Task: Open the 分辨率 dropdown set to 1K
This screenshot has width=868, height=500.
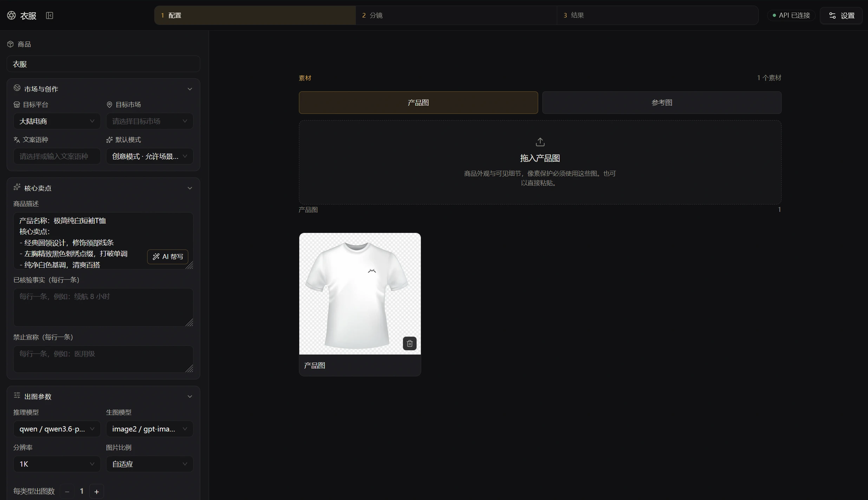Action: point(57,464)
